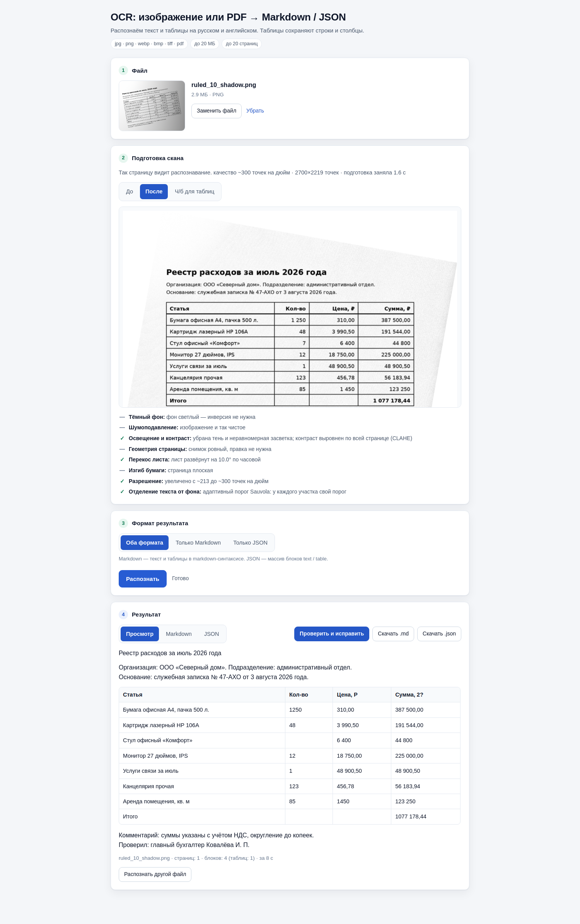The width and height of the screenshot is (580, 924).
Task: Open the Просмотр result tab
Action: (x=140, y=634)
